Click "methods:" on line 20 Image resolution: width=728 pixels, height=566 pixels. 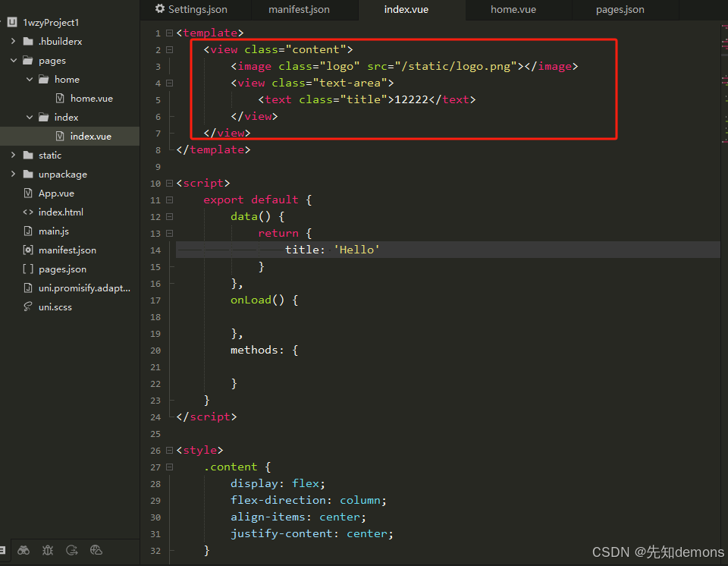pyautogui.click(x=257, y=351)
